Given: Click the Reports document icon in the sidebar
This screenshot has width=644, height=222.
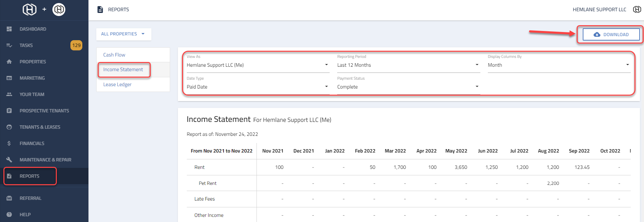Looking at the screenshot, I should 9,176.
